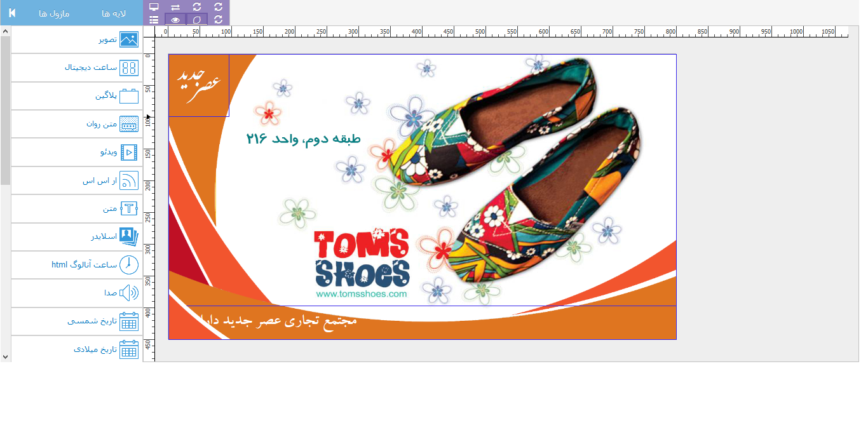Viewport: 868px width, 425px height.
Task: Select the RSS module (ار اس اس)
Action: coord(77,180)
